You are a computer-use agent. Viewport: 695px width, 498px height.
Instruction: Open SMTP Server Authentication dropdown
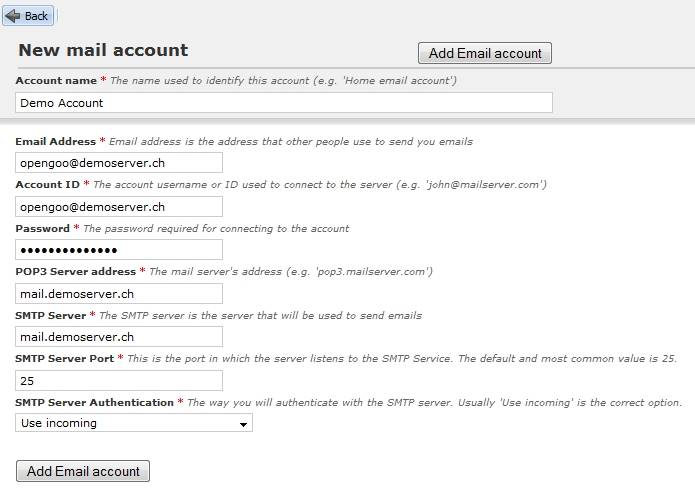click(x=134, y=423)
